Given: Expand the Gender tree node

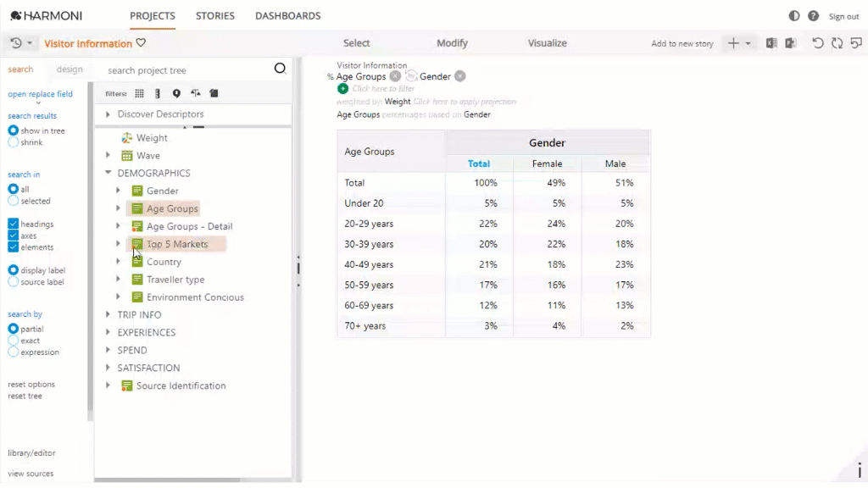Looking at the screenshot, I should tap(118, 191).
